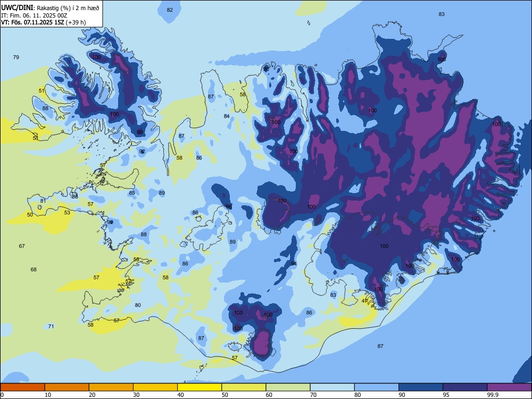Click the legend tick label 99.9
The image size is (532, 399).
click(492, 395)
